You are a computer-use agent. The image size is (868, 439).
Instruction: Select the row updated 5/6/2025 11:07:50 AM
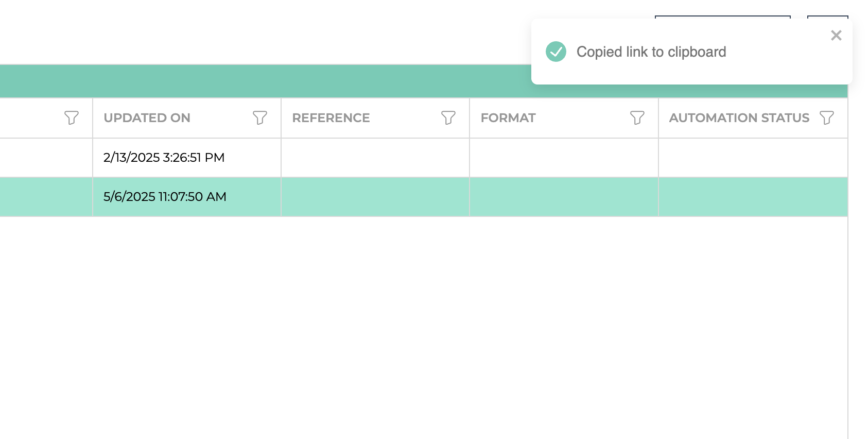click(165, 197)
